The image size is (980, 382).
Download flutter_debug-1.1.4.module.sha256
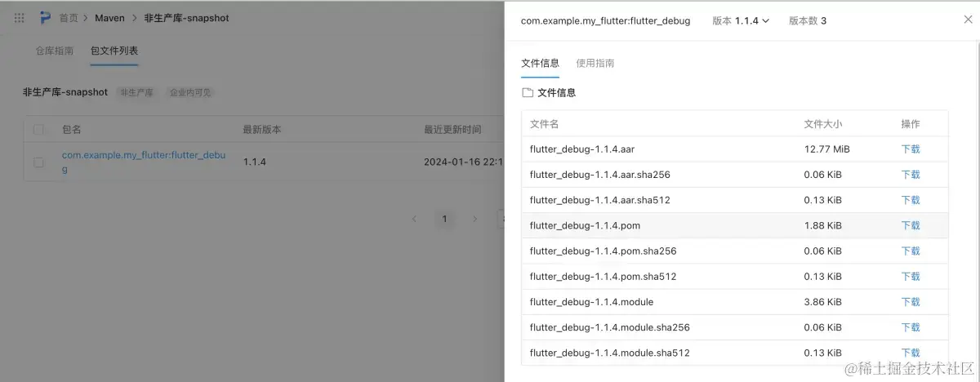[x=911, y=327]
